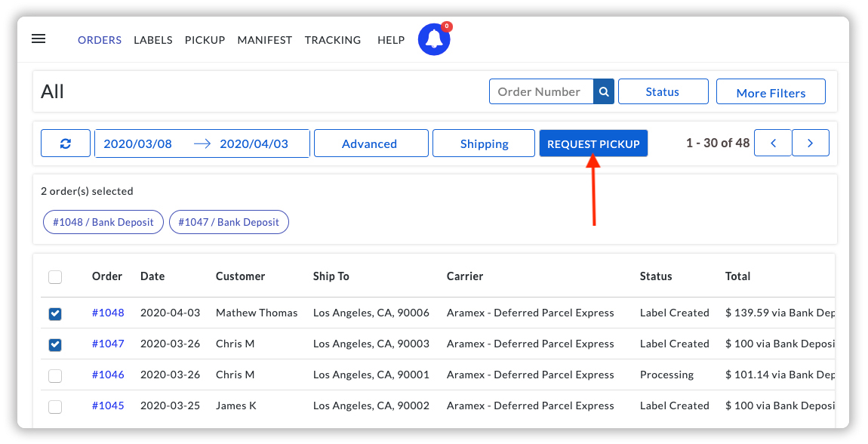868x444 pixels.
Task: Open More Filters
Action: point(771,91)
